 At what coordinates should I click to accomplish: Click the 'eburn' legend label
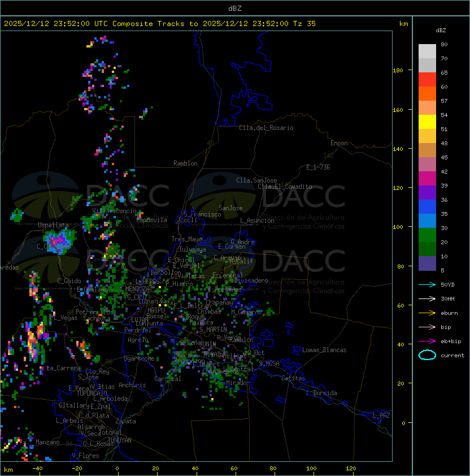click(449, 313)
